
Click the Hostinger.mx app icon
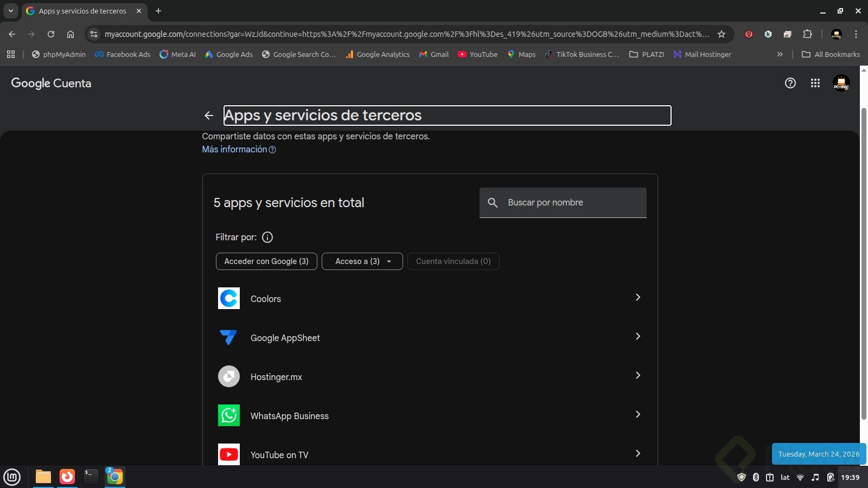coord(229,376)
